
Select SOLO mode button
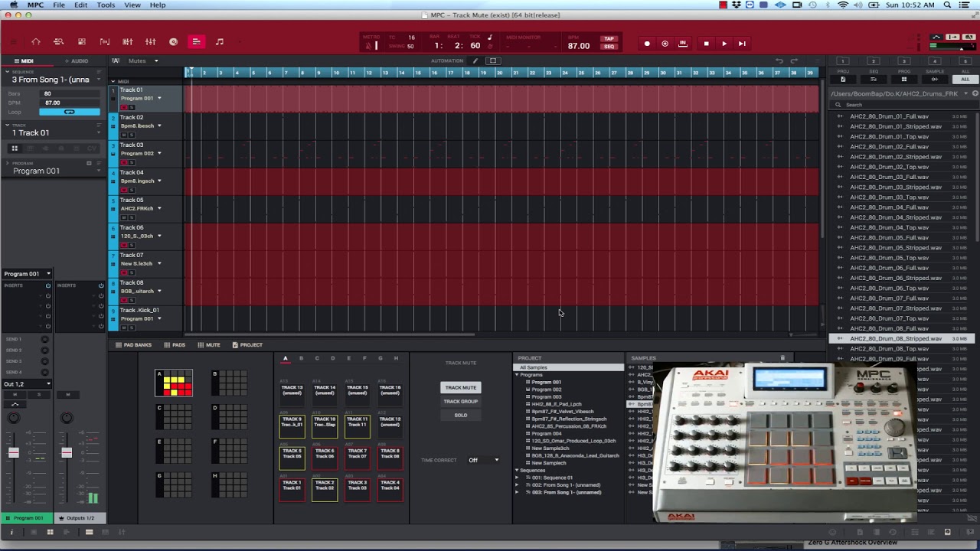click(460, 415)
